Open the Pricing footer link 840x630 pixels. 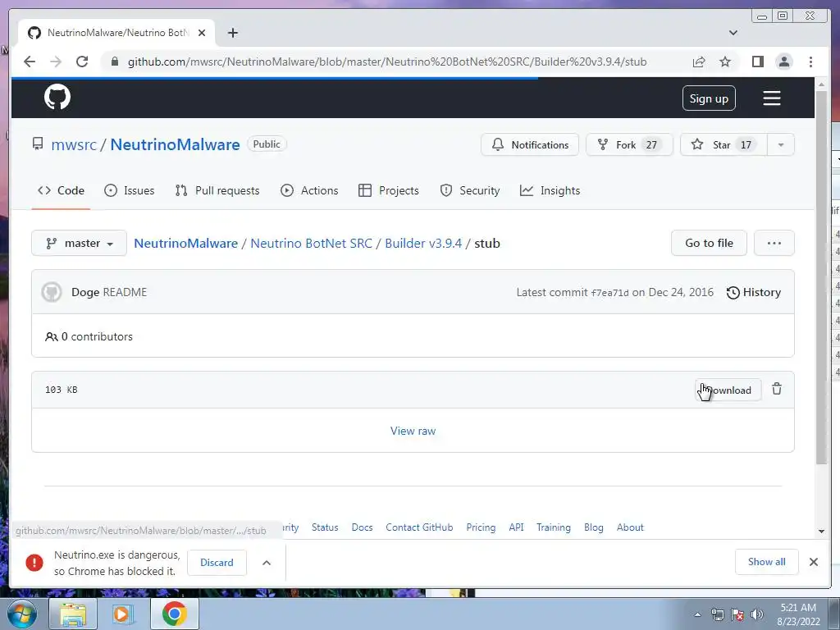(481, 527)
